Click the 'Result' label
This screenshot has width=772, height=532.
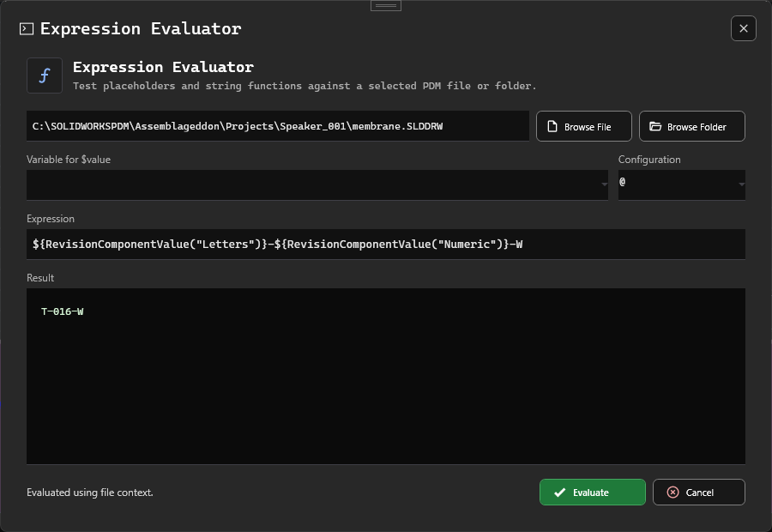40,278
